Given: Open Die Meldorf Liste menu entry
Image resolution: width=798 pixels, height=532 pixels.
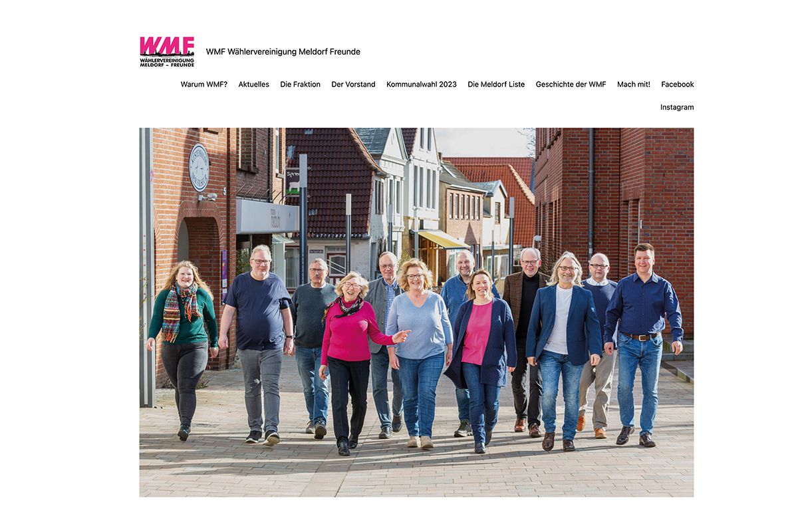Looking at the screenshot, I should pos(496,84).
